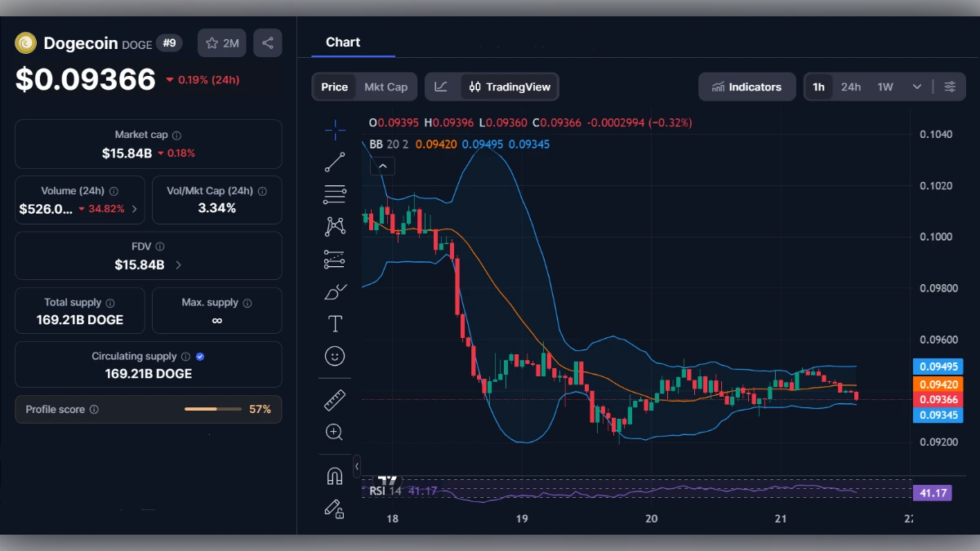Share the Dogecoin page
The width and height of the screenshot is (980, 551).
point(268,42)
